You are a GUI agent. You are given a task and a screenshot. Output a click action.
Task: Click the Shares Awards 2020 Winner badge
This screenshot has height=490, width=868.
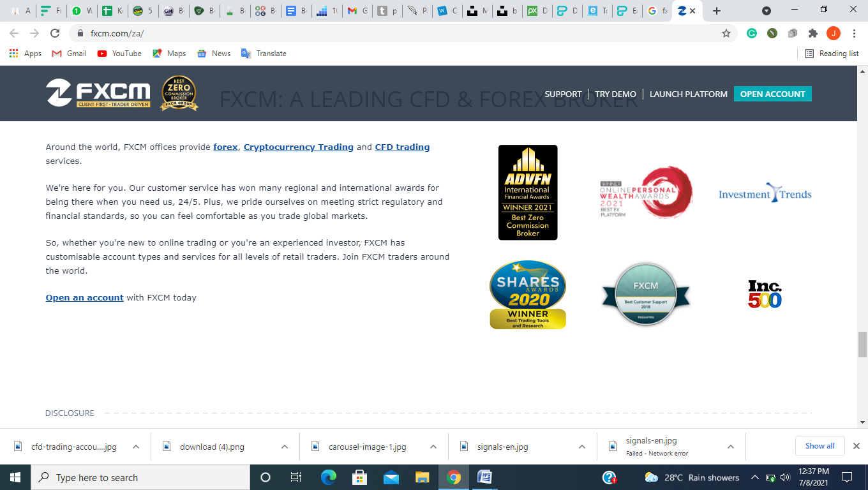pos(528,294)
